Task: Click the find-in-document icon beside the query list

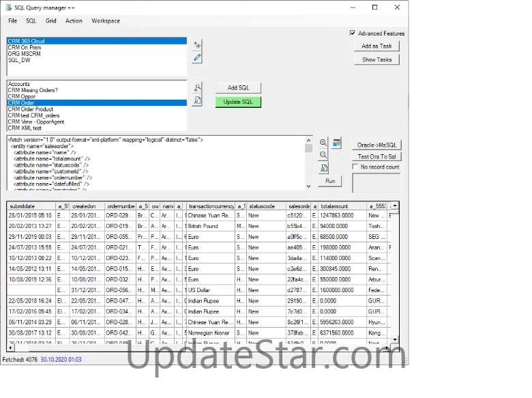Action: (197, 100)
